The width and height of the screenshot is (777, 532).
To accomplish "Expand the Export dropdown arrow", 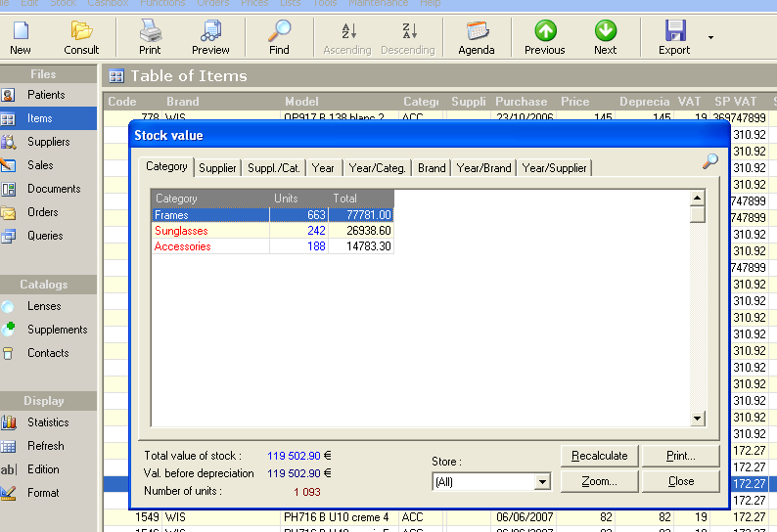I will pyautogui.click(x=710, y=38).
